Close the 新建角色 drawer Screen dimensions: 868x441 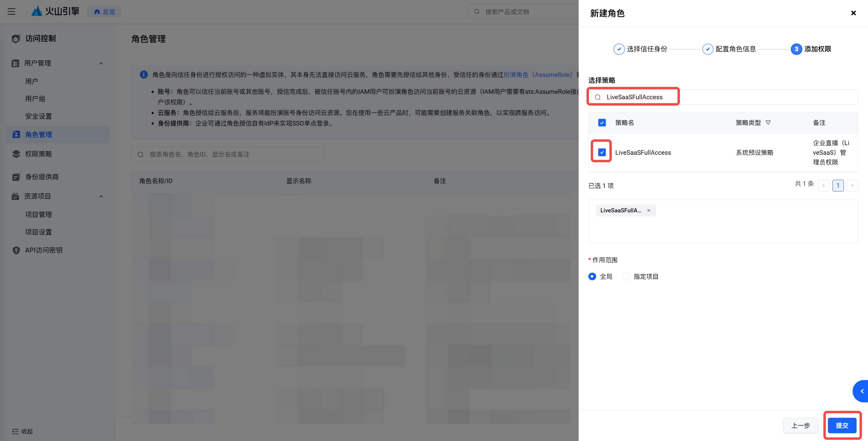point(853,13)
